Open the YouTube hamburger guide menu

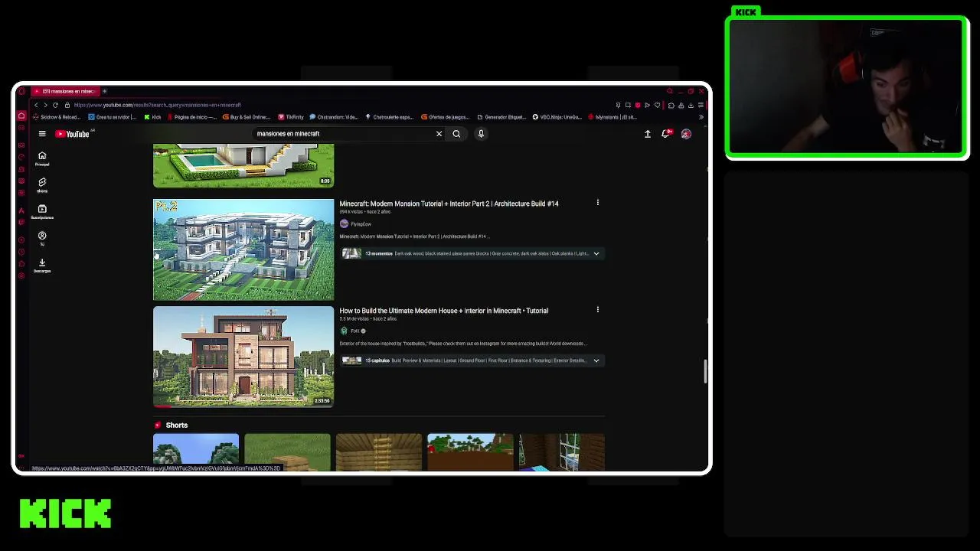click(42, 134)
